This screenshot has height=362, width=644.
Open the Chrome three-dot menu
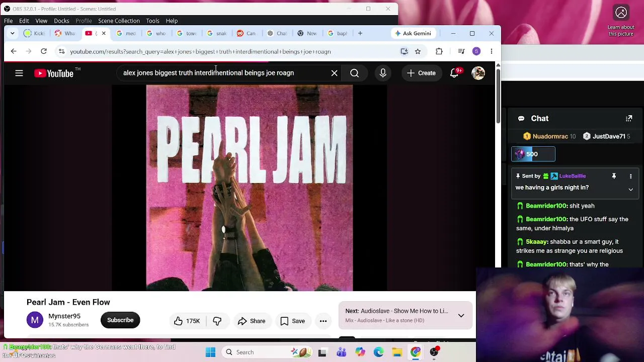pos(492,51)
